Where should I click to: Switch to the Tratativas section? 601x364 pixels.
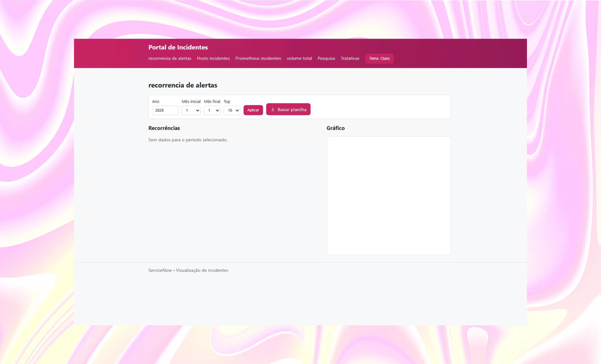[x=350, y=59]
